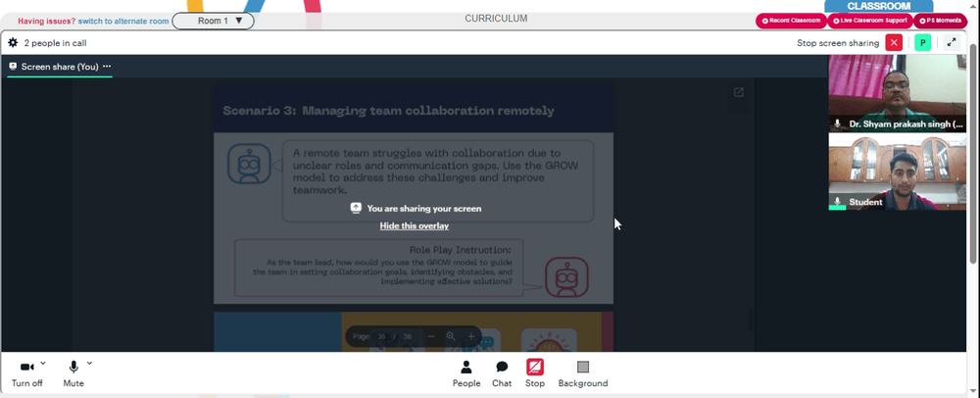Viewport: 980px width, 398px height.
Task: Open Live Classroom Support
Action: click(x=870, y=21)
